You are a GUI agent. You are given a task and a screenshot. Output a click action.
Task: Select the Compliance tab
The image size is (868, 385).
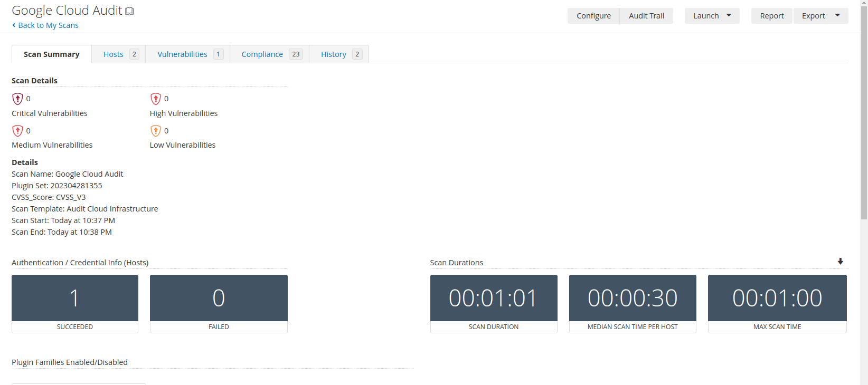coord(270,54)
